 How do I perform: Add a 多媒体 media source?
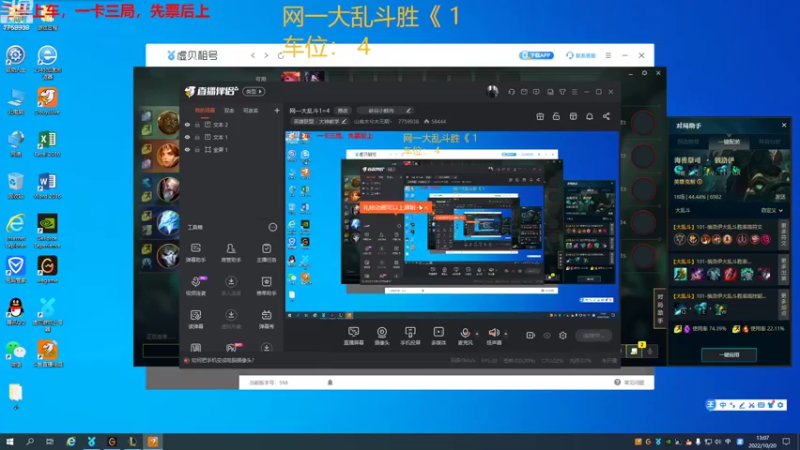pyautogui.click(x=438, y=336)
